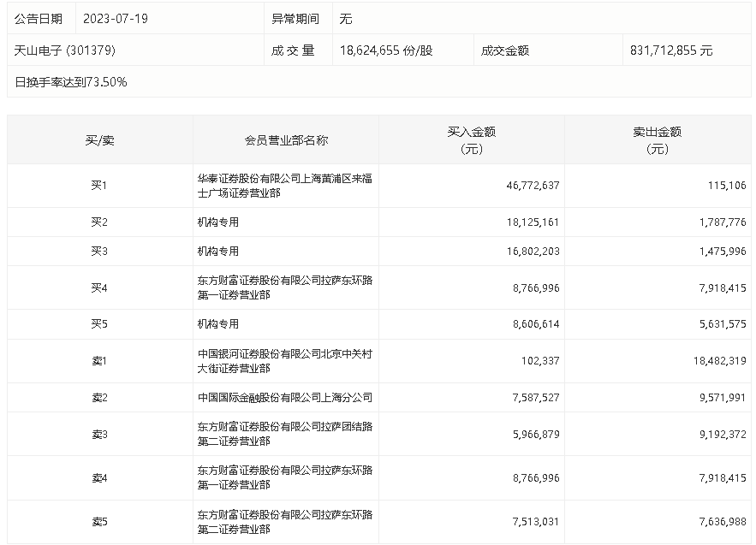The height and width of the screenshot is (545, 756).
Task: Click the 卖5 row label
Action: coord(99,522)
